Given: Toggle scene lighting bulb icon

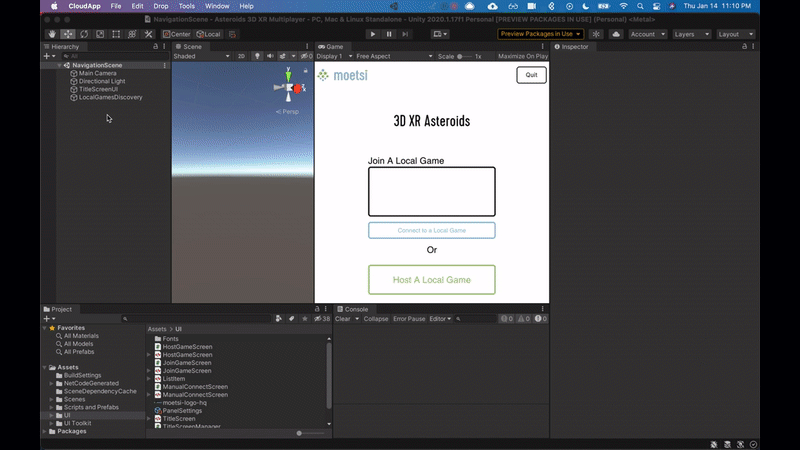Looking at the screenshot, I should [x=256, y=56].
